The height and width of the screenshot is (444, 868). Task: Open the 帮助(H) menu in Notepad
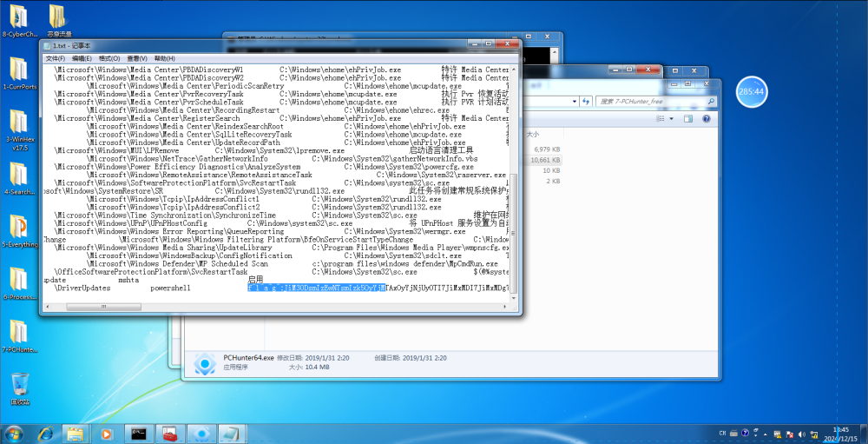click(x=164, y=58)
